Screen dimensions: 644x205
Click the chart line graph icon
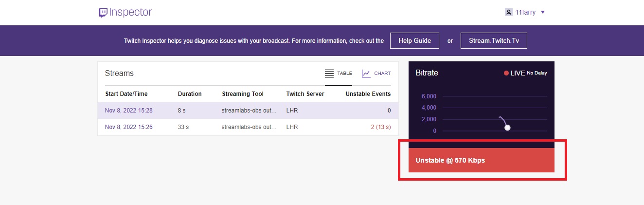pos(366,74)
